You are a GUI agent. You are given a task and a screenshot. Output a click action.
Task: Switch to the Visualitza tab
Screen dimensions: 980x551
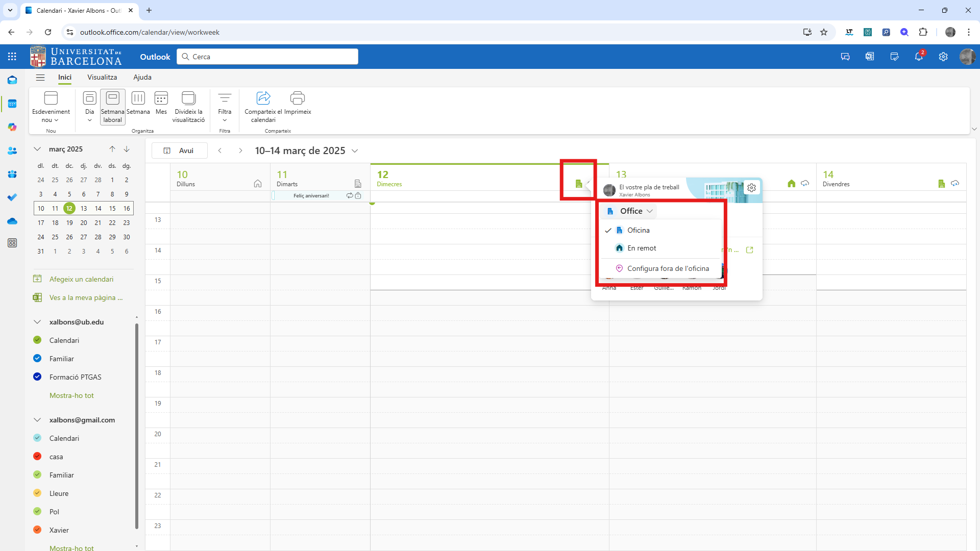pyautogui.click(x=102, y=77)
